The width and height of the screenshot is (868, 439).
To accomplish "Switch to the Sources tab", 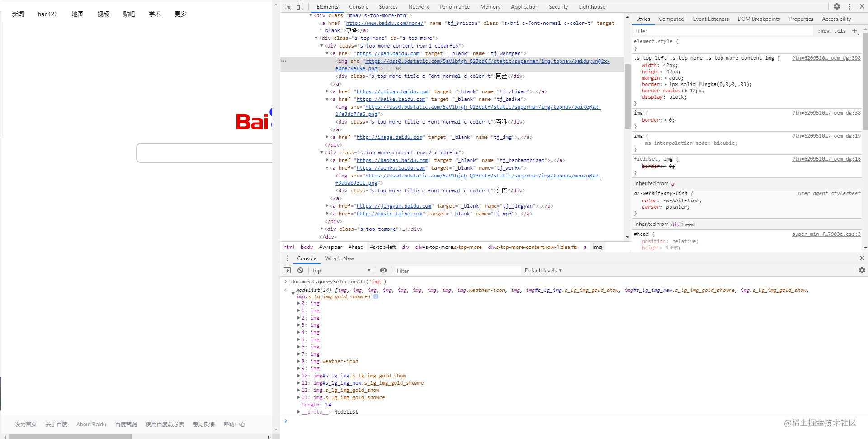I will 388,6.
